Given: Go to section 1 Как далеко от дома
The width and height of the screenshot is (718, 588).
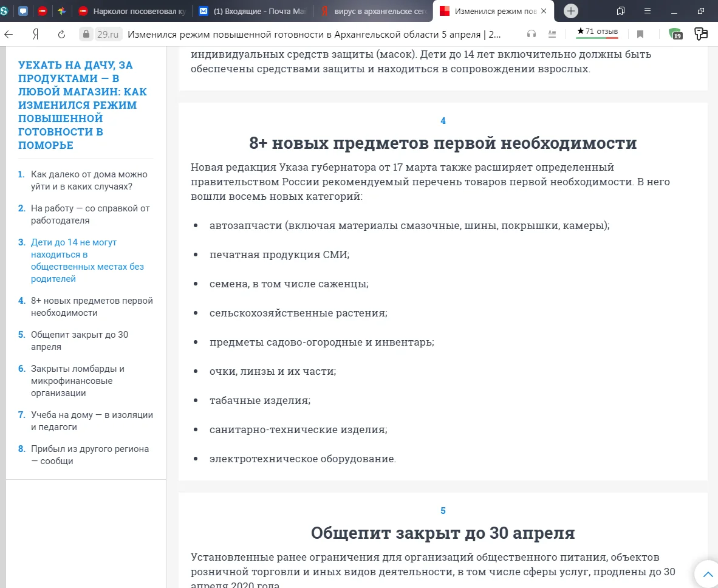Looking at the screenshot, I should [x=89, y=180].
